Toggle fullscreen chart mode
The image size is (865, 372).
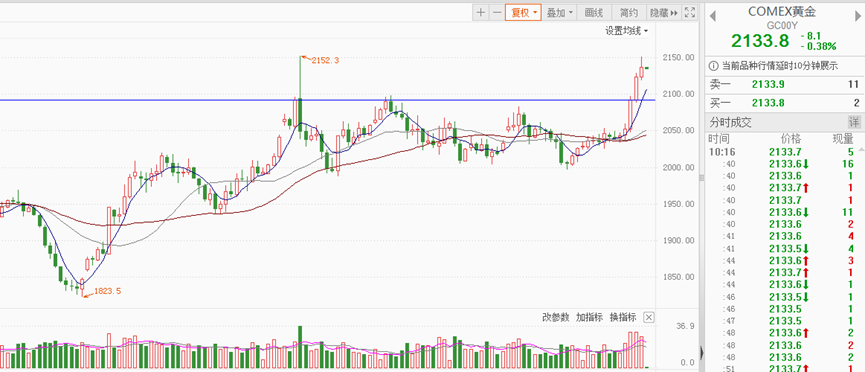coord(690,13)
